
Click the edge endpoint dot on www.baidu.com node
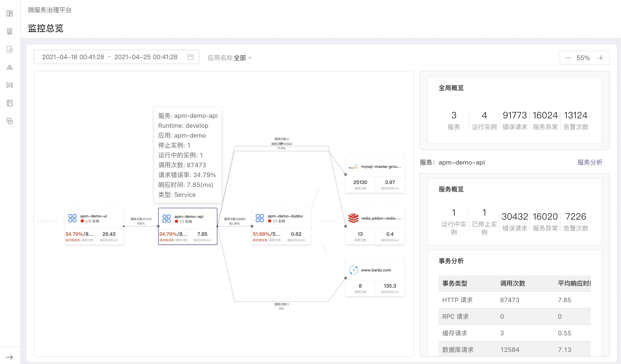pos(345,278)
